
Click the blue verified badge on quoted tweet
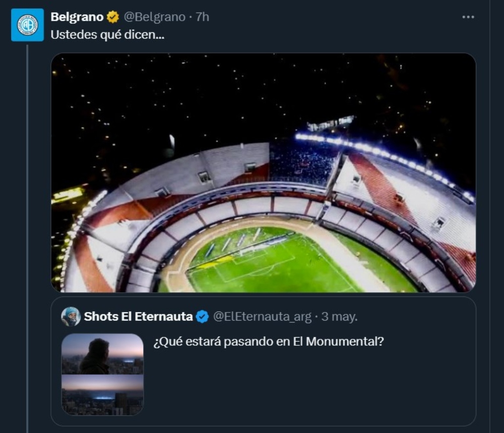203,317
